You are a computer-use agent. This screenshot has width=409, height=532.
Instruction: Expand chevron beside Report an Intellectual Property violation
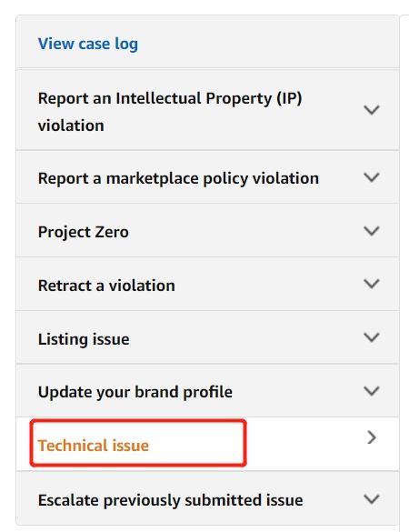tap(372, 110)
